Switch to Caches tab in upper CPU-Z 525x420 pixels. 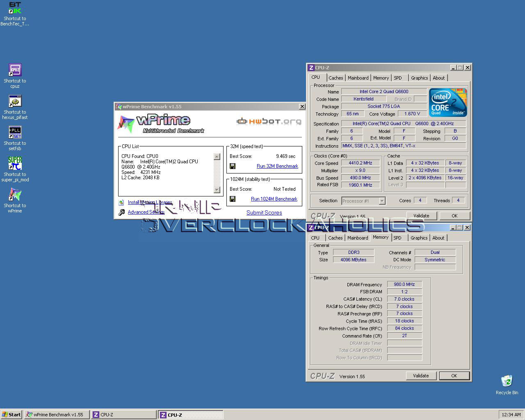click(x=336, y=78)
